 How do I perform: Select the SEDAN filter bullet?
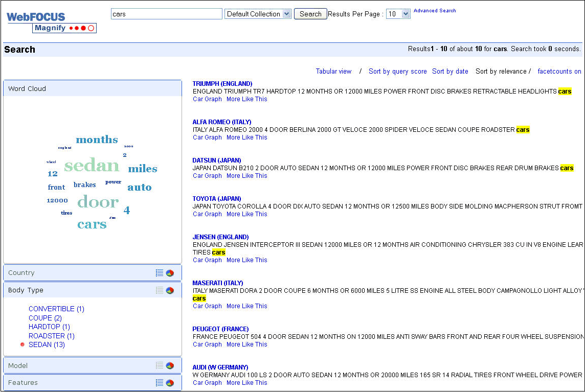click(21, 344)
